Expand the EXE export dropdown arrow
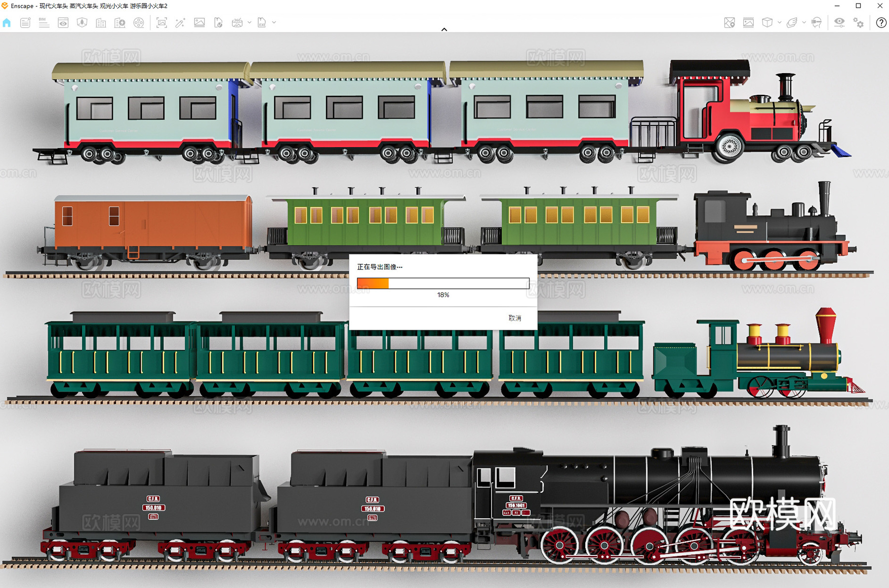Screen dimensions: 889x588 (x=274, y=23)
